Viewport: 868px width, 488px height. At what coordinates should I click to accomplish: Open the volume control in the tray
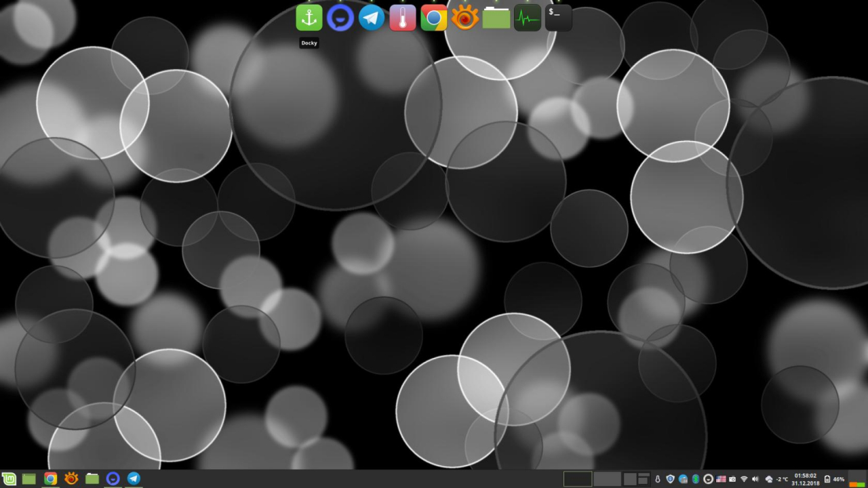[755, 479]
